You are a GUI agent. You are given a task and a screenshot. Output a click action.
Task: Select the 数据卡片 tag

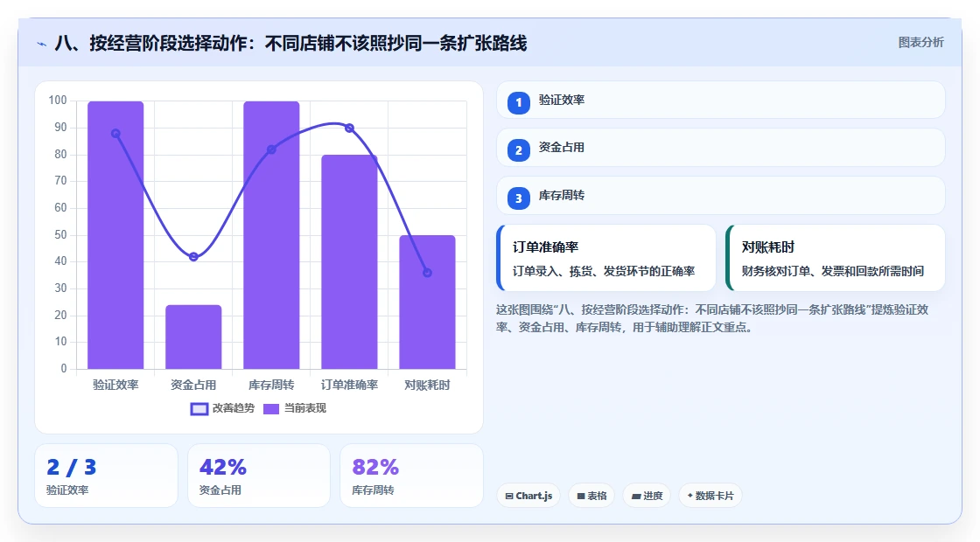[x=710, y=496]
